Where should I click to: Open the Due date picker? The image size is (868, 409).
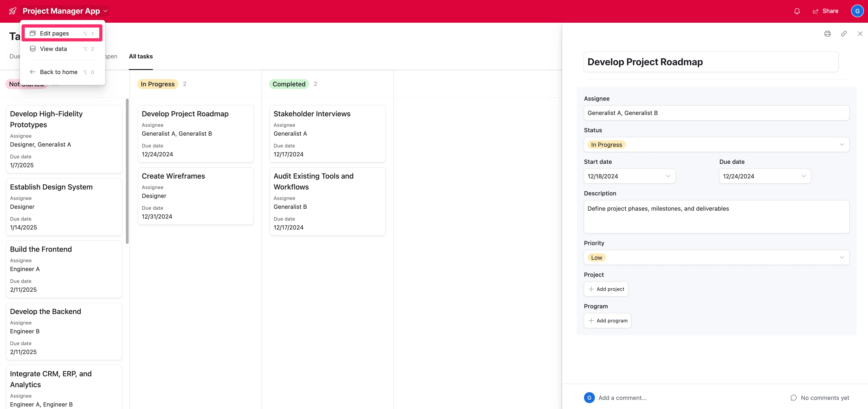pos(765,176)
